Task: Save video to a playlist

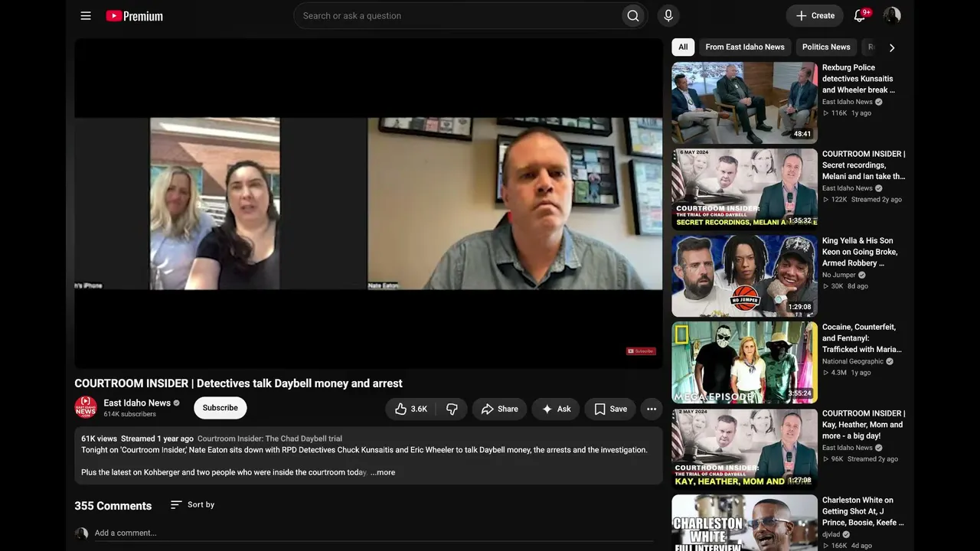Action: tap(610, 409)
